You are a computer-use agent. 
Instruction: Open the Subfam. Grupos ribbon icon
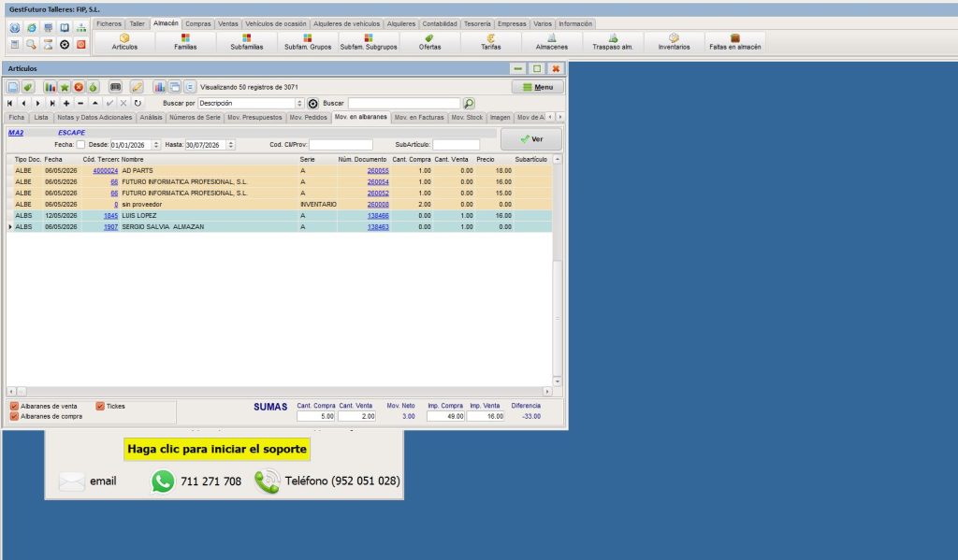307,41
